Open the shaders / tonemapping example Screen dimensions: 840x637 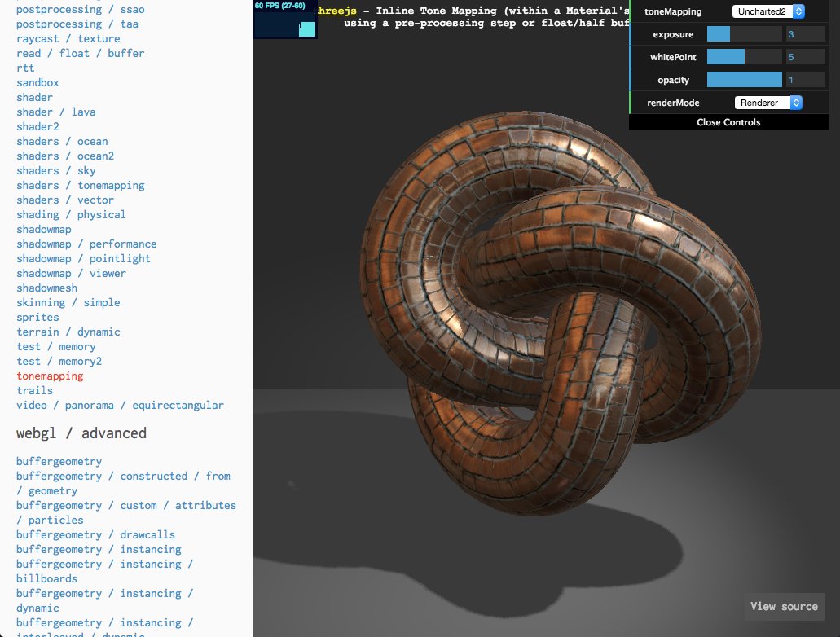81,186
